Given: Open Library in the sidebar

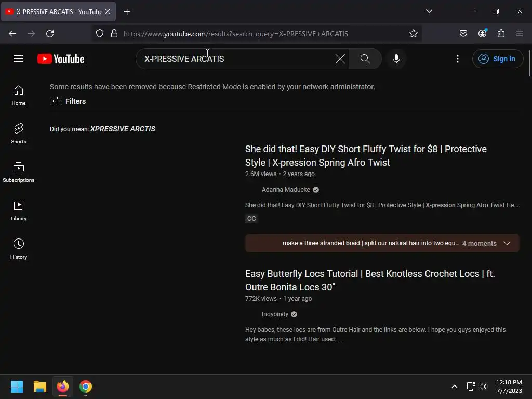Looking at the screenshot, I should coord(19,210).
